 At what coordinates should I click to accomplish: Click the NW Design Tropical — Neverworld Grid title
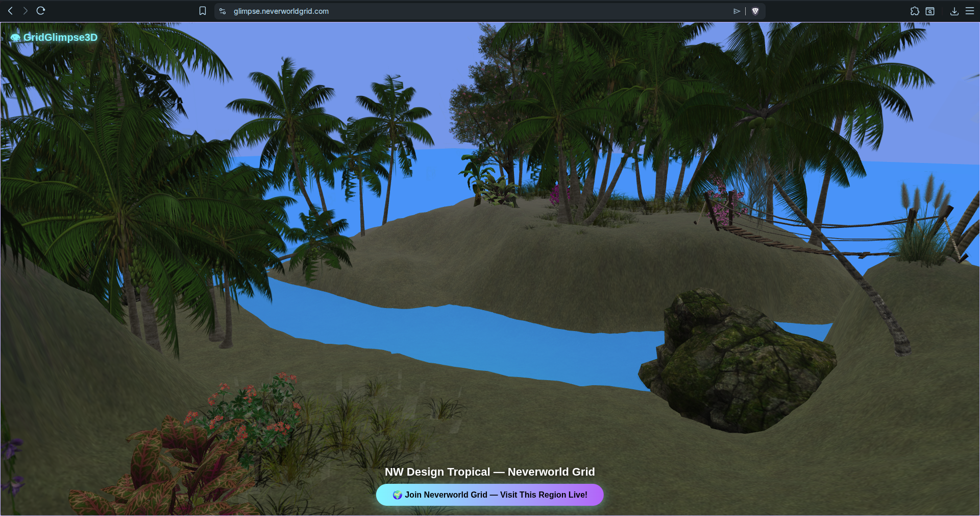[490, 472]
